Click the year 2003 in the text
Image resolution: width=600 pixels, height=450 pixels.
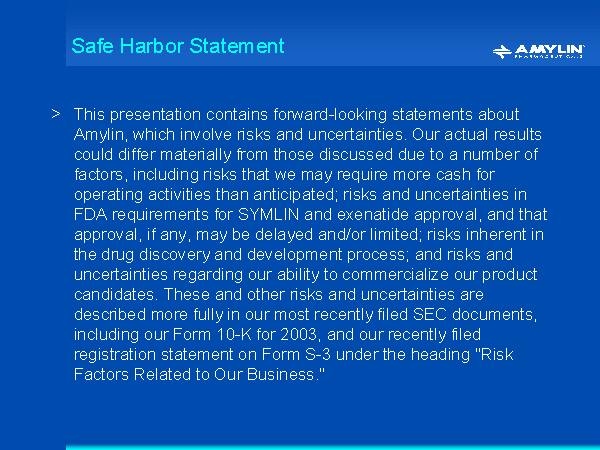294,334
